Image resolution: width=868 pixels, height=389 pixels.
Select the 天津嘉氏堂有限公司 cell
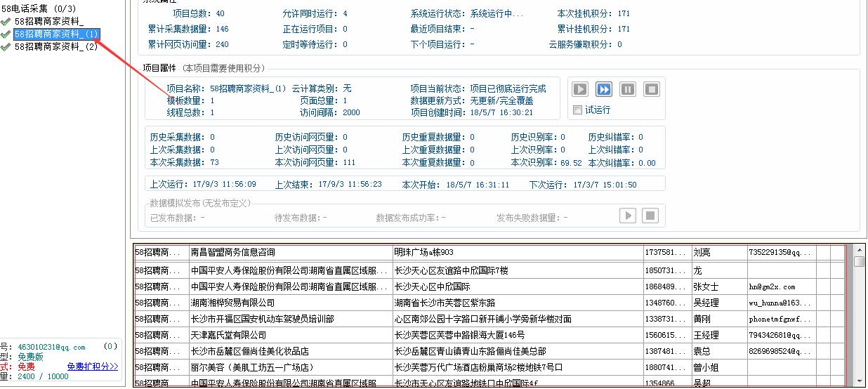pos(291,335)
